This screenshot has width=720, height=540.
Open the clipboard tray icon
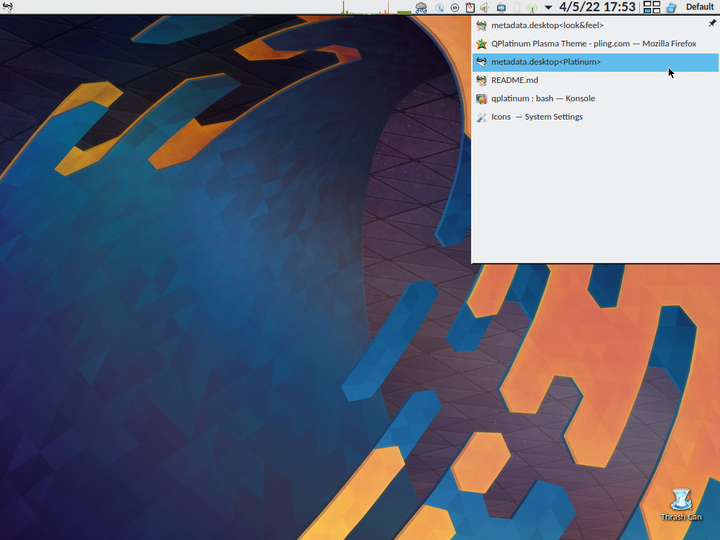tap(470, 7)
